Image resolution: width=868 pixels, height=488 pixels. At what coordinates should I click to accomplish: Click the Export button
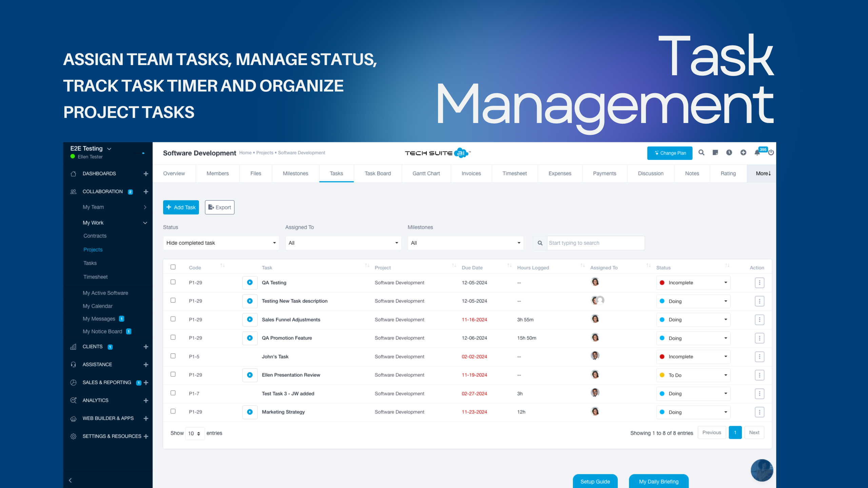coord(219,207)
